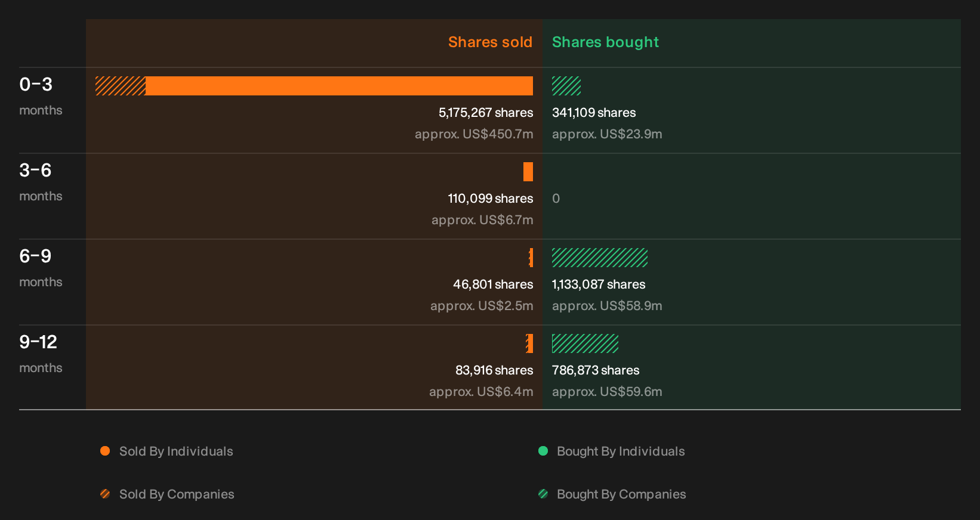980x520 pixels.
Task: Click the 786,873 shares value
Action: coord(596,370)
